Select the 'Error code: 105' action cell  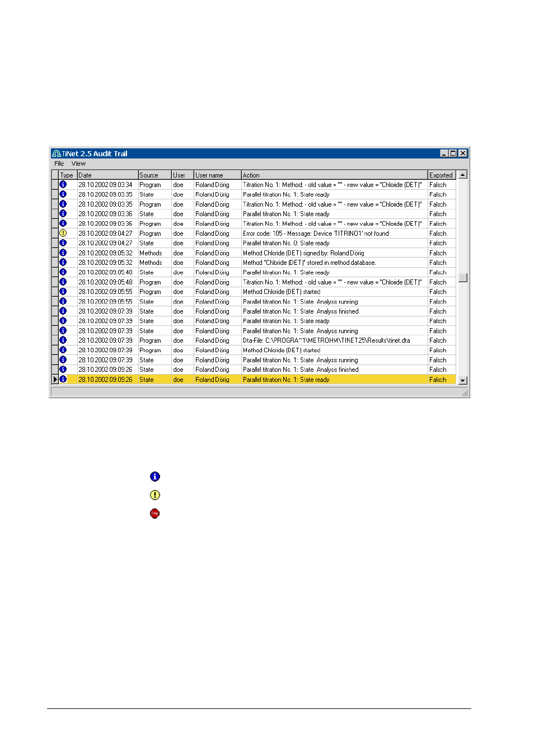point(334,233)
